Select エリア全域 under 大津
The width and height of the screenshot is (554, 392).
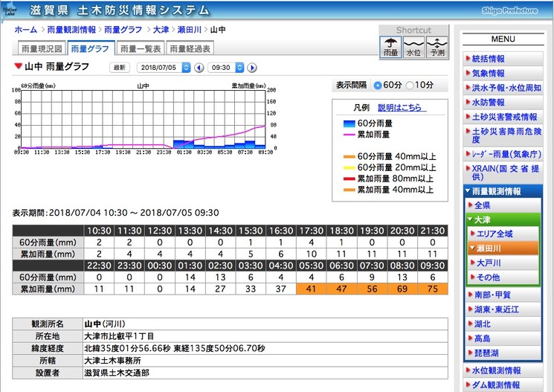point(503,234)
